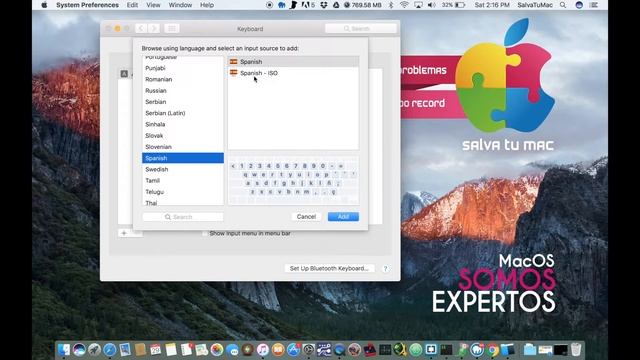Click the 769.58 MB memory indicator
This screenshot has width=640, height=360.
tap(362, 5)
